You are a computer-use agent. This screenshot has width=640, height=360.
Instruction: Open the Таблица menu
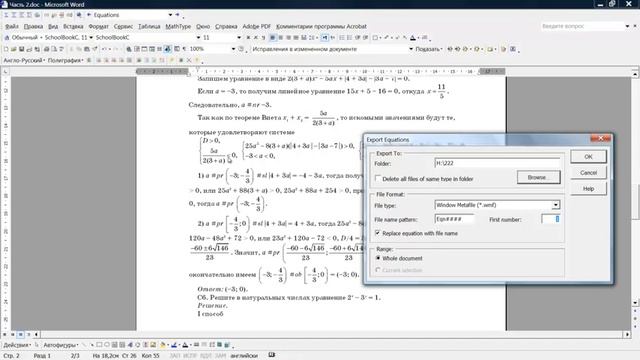coord(149,26)
